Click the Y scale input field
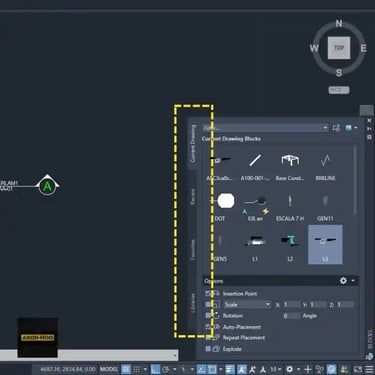Screen dimensions: 375x375 coord(319,305)
